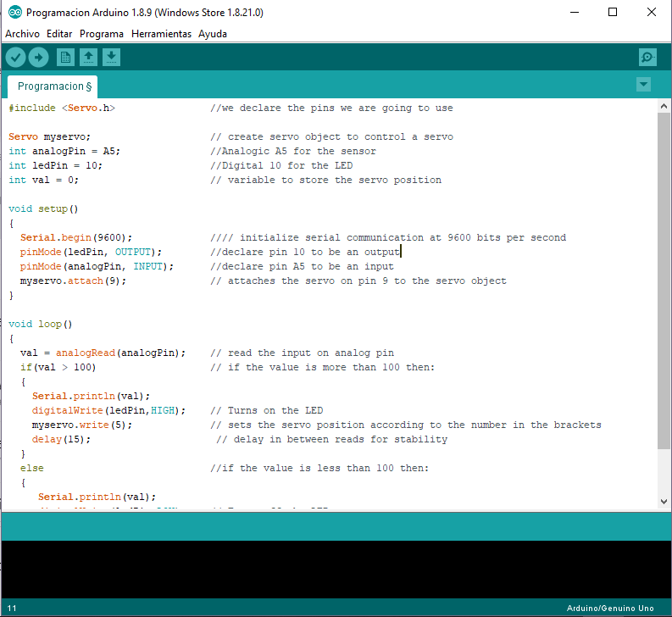
Task: Click 'digitalWrite(ledPin,HIGH);' code
Action: (108, 410)
